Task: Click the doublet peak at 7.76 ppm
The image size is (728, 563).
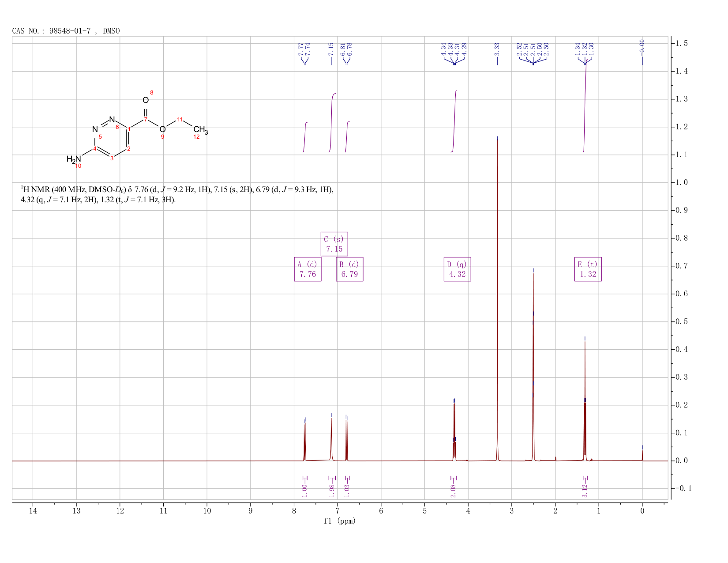Action: click(304, 442)
